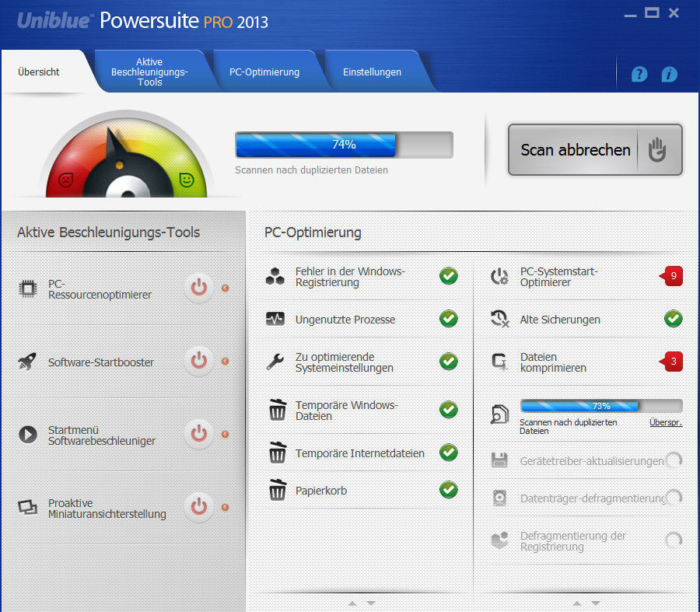Screen dimensions: 700x612
Task: Click green checkmark for Ungenutzte Prozesse
Action: tap(449, 319)
